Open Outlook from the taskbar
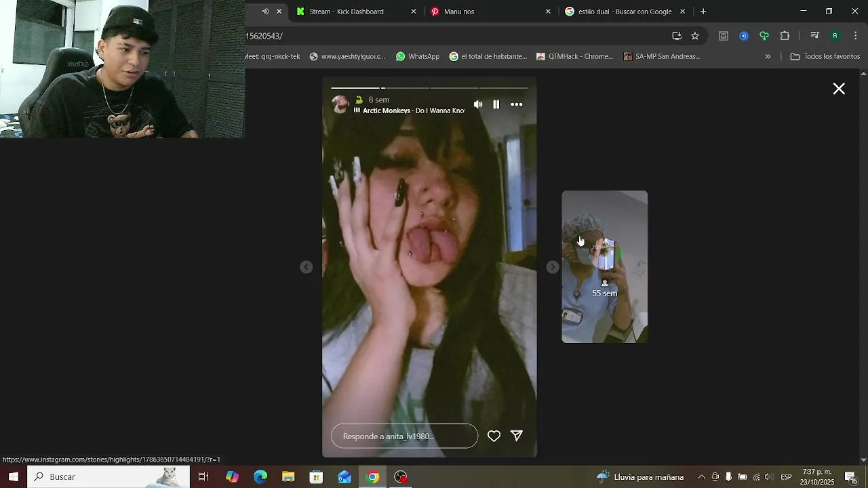The image size is (868, 488). [344, 476]
